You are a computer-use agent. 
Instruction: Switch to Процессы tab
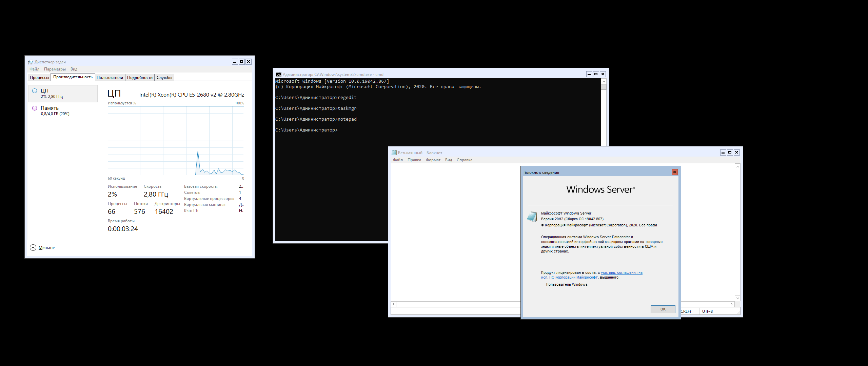point(39,78)
